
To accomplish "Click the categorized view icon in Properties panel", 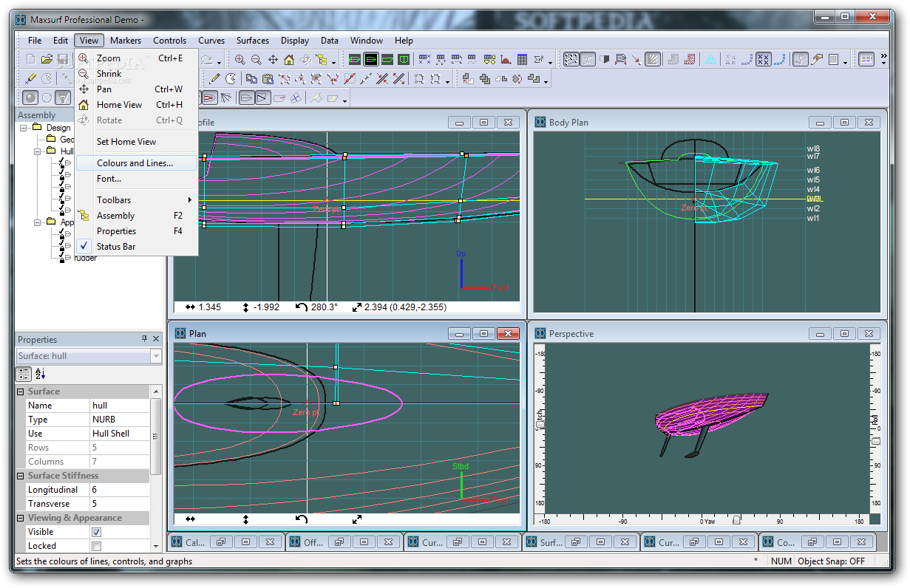I will click(x=24, y=375).
